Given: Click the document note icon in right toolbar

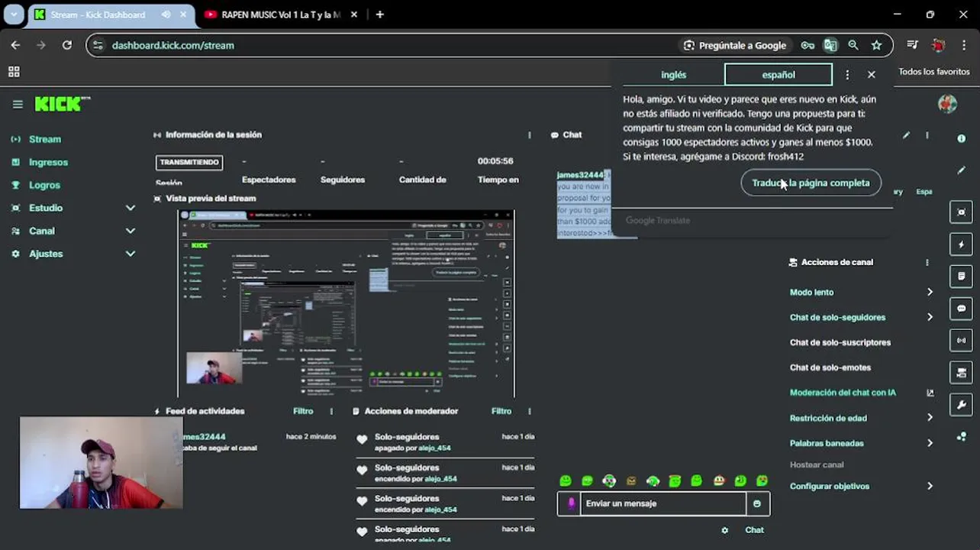Looking at the screenshot, I should [961, 277].
